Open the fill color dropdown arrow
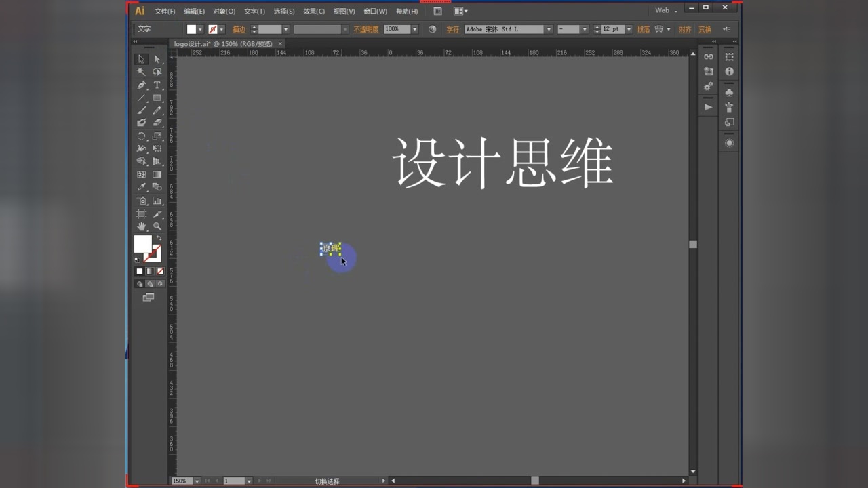This screenshot has height=488, width=868. tap(200, 29)
